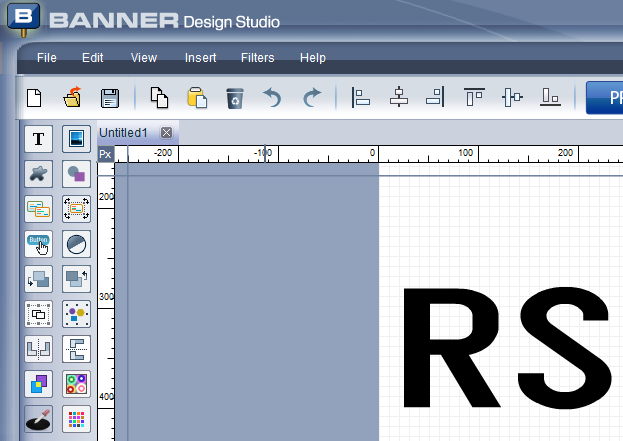Click the horizontal ruler guide marker at -100
Screen dimensions: 623x441
click(x=265, y=153)
